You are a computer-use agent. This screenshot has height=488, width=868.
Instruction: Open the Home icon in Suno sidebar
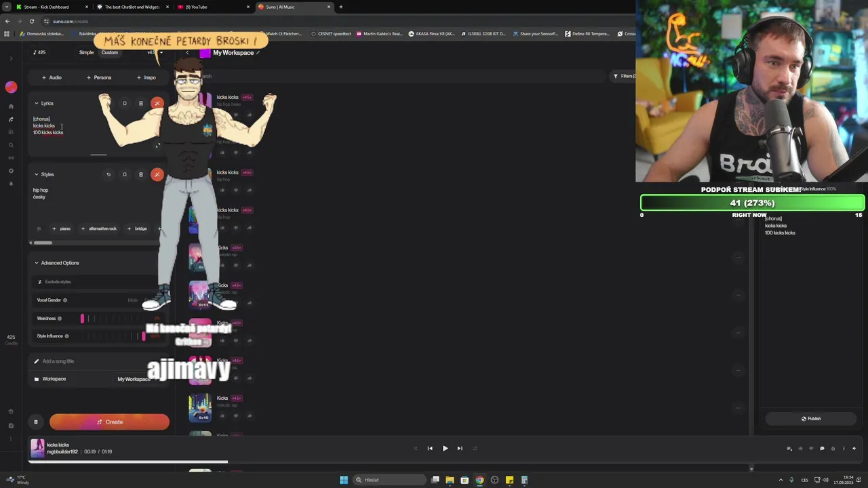coord(11,106)
